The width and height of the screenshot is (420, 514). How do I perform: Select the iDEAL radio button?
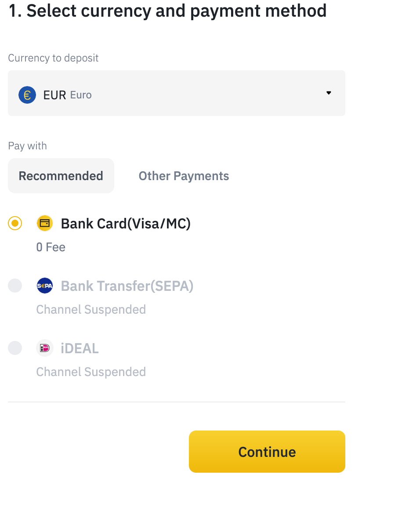coord(15,348)
